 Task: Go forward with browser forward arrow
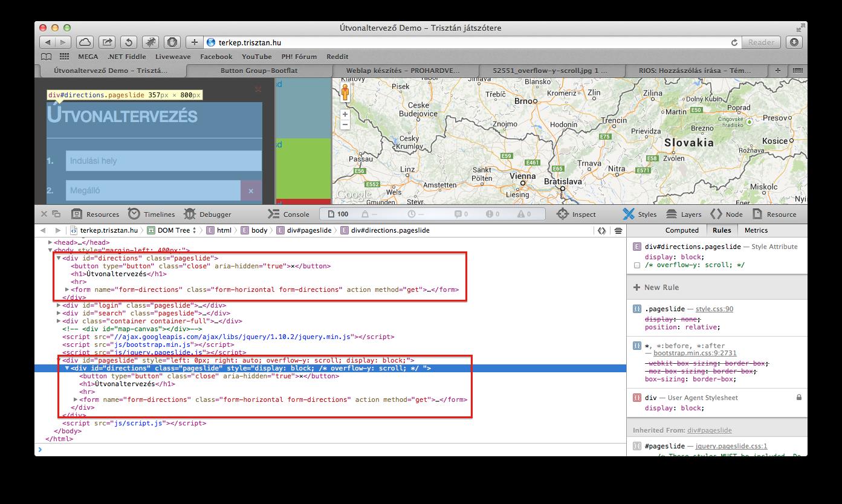coord(63,42)
